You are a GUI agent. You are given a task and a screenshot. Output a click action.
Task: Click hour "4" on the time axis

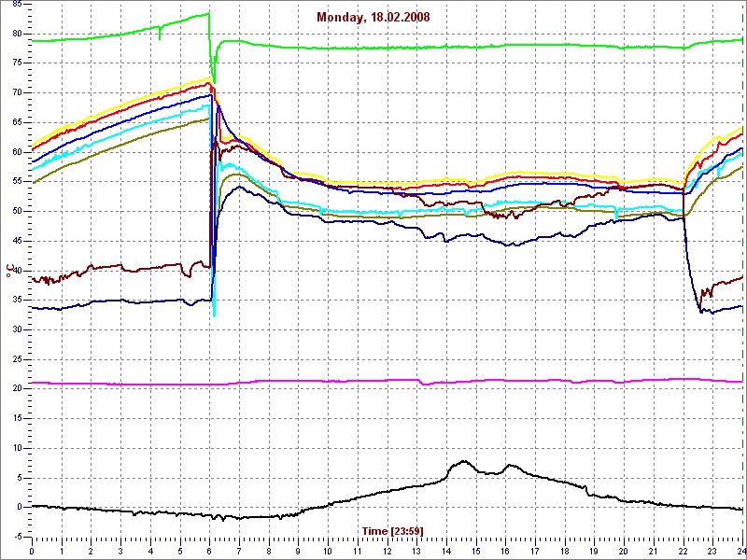(150, 550)
